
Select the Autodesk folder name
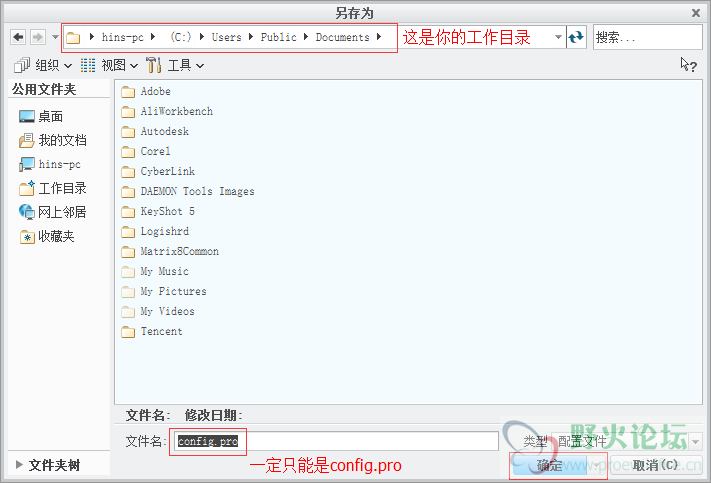tap(165, 132)
